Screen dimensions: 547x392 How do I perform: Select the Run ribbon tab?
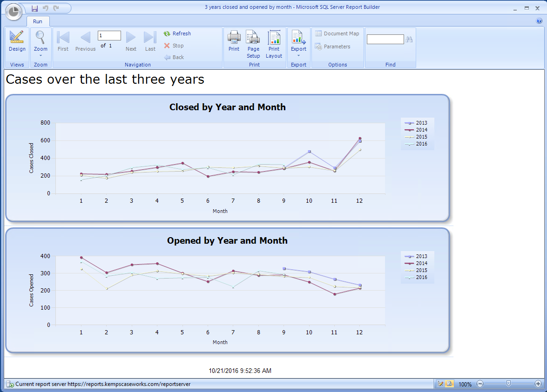(38, 21)
